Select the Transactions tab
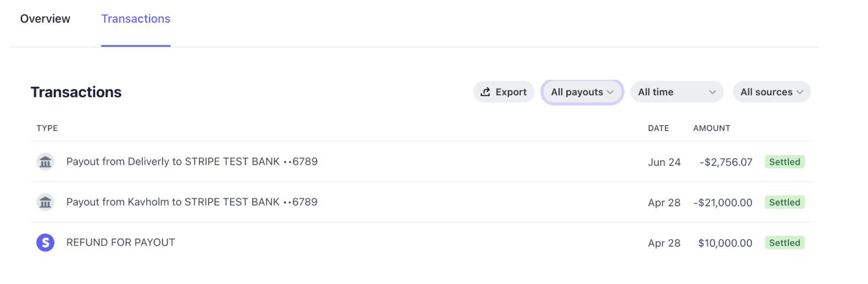Viewport: 868px width, 284px height. point(135,19)
